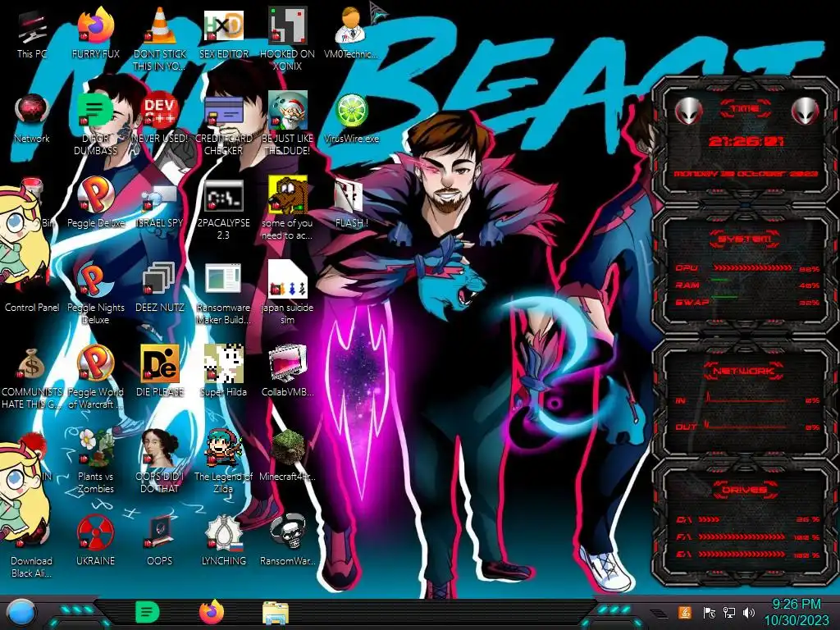This screenshot has width=840, height=630.
Task: Open the taskbar clock showing 9:26 PM
Action: click(797, 612)
